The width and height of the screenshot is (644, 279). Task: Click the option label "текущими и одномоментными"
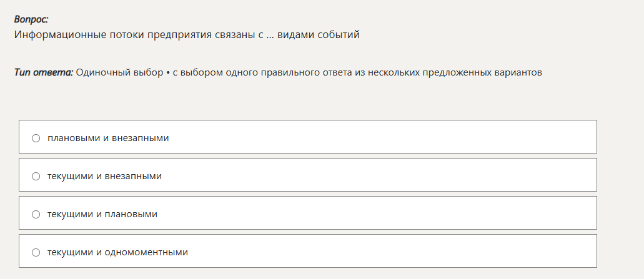pos(117,253)
